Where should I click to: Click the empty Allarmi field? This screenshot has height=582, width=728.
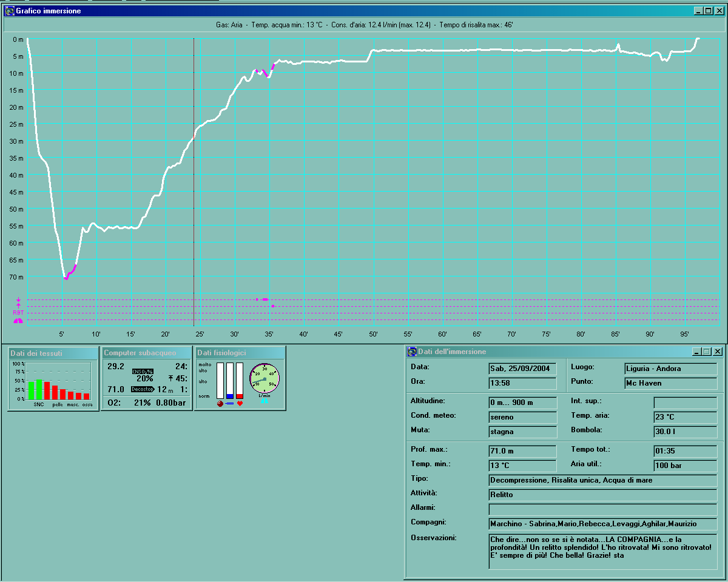pyautogui.click(x=602, y=509)
